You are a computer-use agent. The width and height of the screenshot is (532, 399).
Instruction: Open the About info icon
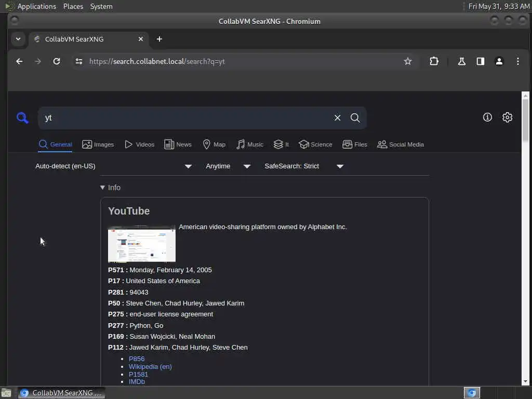tap(487, 117)
